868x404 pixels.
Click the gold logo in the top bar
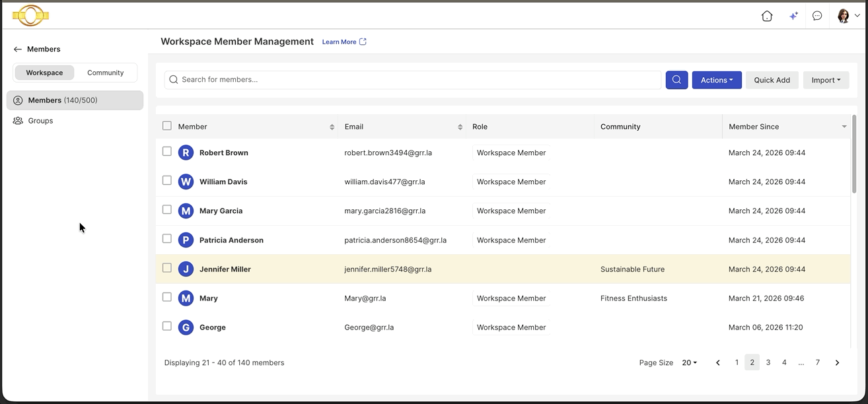coord(30,15)
